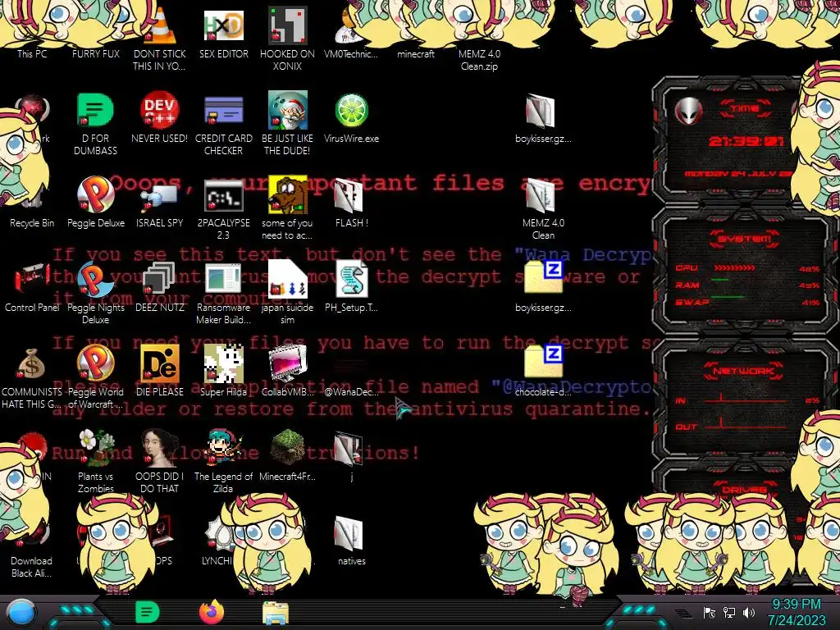
Task: Open Ransomware Maker Builder icon
Action: [x=224, y=279]
